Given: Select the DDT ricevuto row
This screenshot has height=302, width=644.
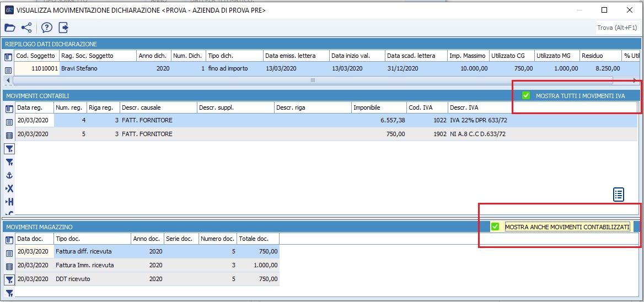Looking at the screenshot, I should tap(147, 279).
